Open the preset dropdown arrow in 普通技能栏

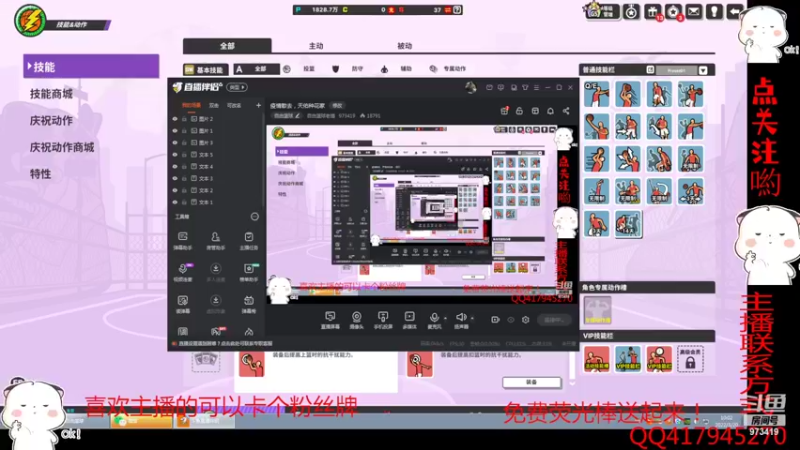point(703,70)
